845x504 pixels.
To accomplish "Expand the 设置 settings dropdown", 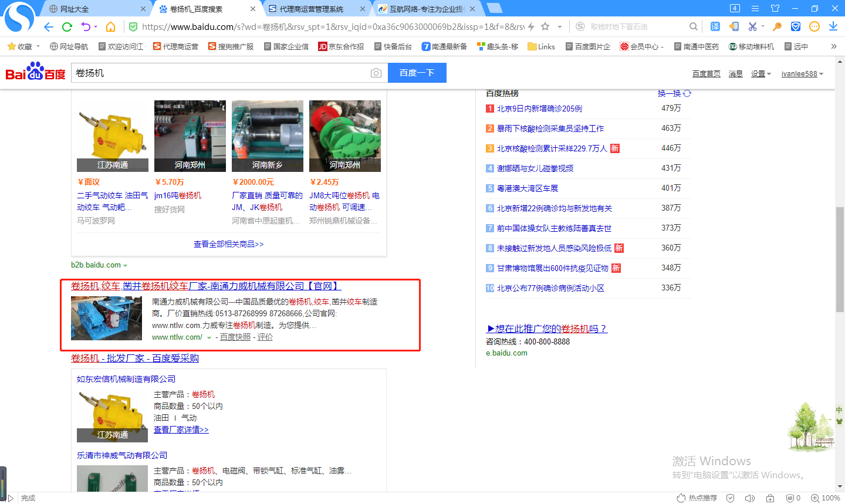I will coord(760,74).
